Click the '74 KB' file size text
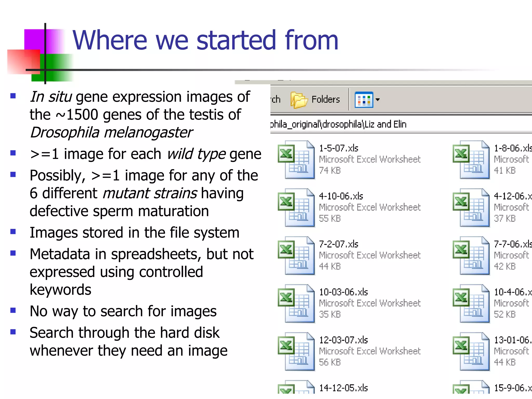 pos(330,170)
